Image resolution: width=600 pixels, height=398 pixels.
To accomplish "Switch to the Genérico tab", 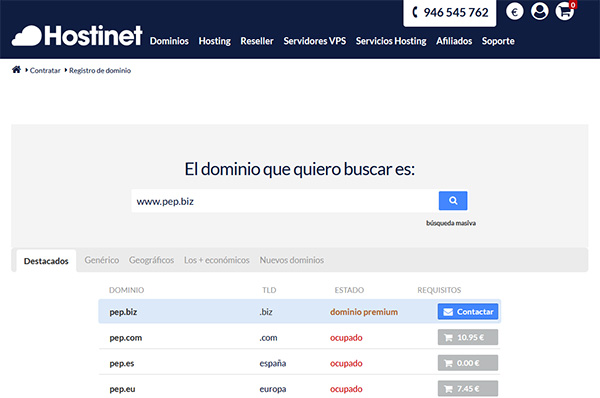I will pyautogui.click(x=102, y=260).
